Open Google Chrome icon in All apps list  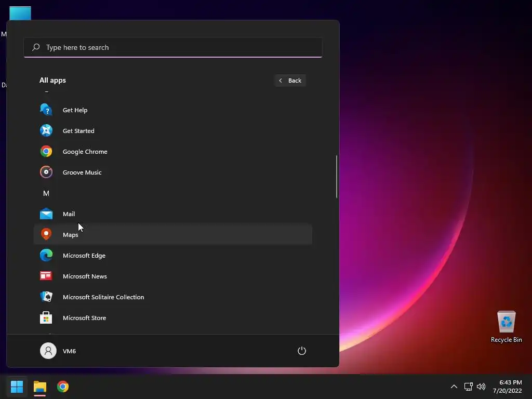(46, 151)
